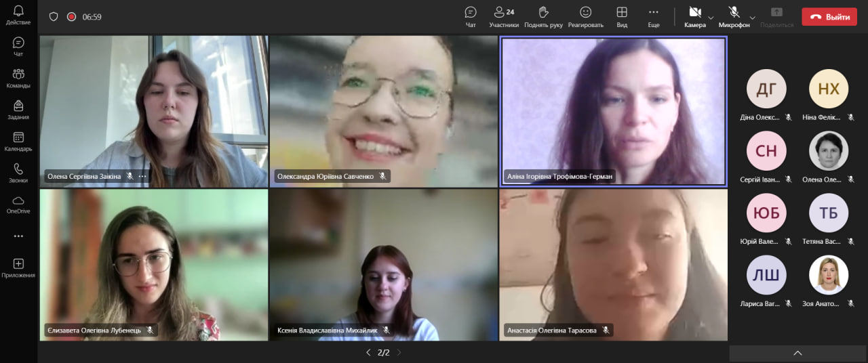Show the Участники participants list
The width and height of the screenshot is (868, 363).
tap(503, 17)
